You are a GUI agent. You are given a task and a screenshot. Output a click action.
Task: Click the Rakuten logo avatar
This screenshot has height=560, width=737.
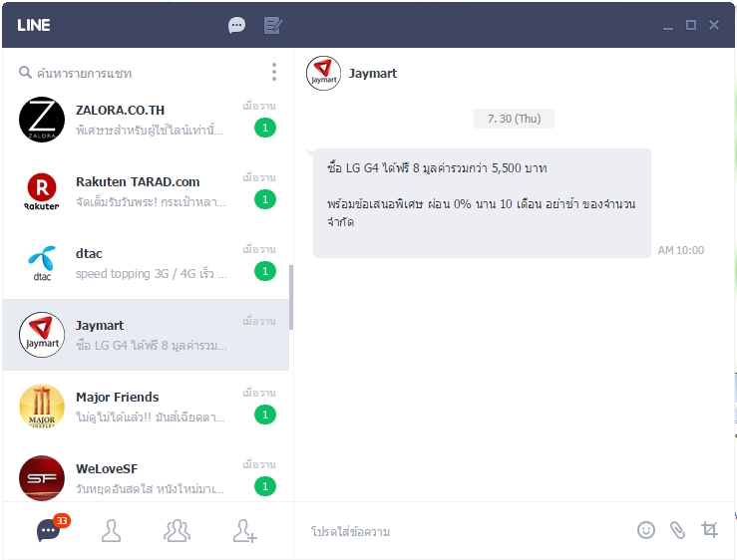coord(42,191)
